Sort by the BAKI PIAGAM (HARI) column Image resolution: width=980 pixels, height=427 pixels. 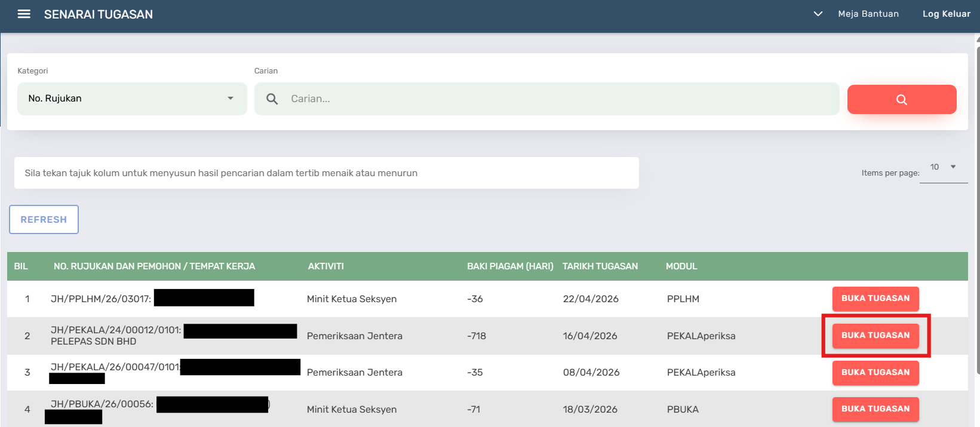[x=510, y=266]
